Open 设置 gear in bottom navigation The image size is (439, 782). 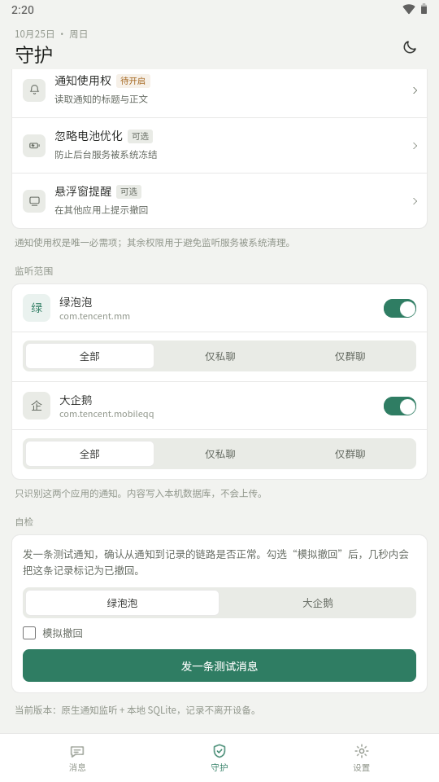tap(362, 758)
